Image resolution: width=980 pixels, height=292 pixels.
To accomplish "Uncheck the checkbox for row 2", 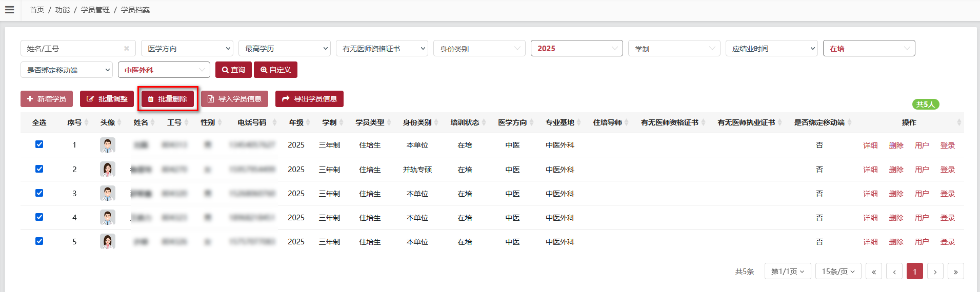I will coord(39,169).
